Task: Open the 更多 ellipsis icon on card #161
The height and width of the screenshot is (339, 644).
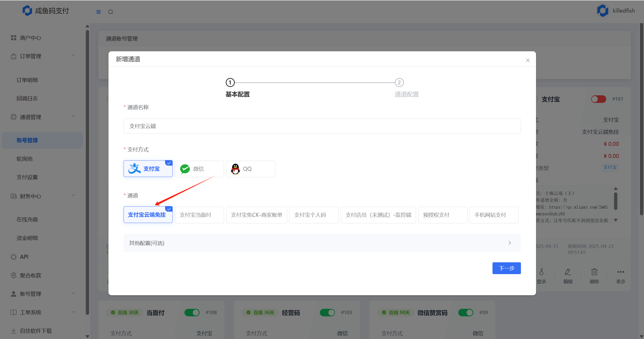Action: point(621,272)
